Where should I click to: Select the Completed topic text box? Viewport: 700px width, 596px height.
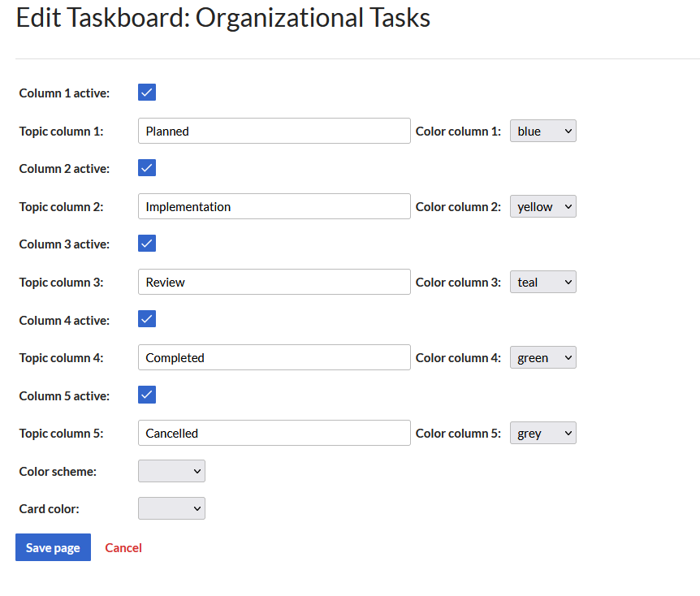(x=274, y=357)
